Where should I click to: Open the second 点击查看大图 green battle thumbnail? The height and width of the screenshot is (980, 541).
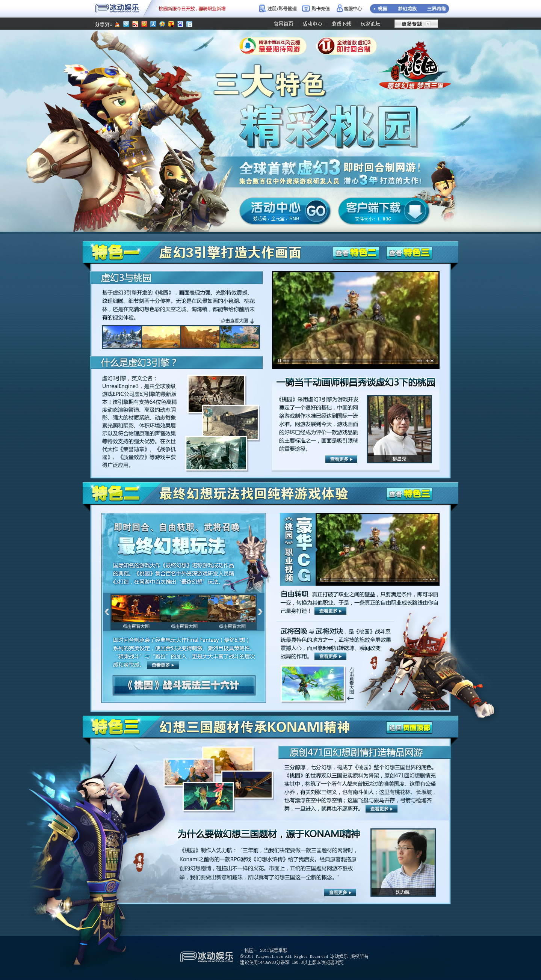point(183,608)
